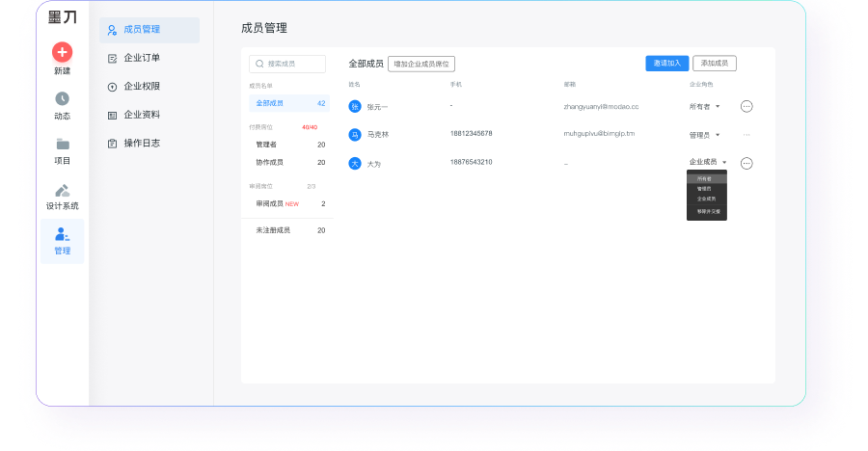Click the blue 马 avatar of 马克林
Image resolution: width=868 pixels, height=451 pixels.
pyautogui.click(x=355, y=135)
